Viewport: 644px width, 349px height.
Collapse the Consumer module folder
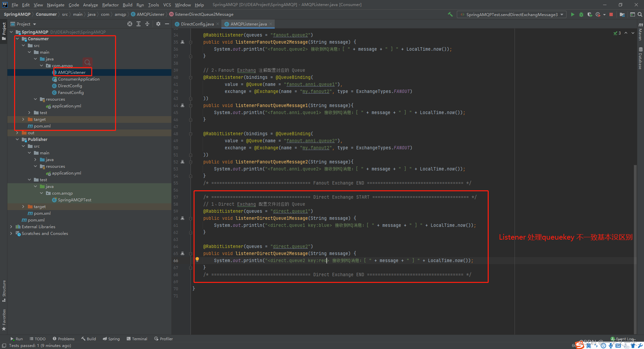click(17, 39)
